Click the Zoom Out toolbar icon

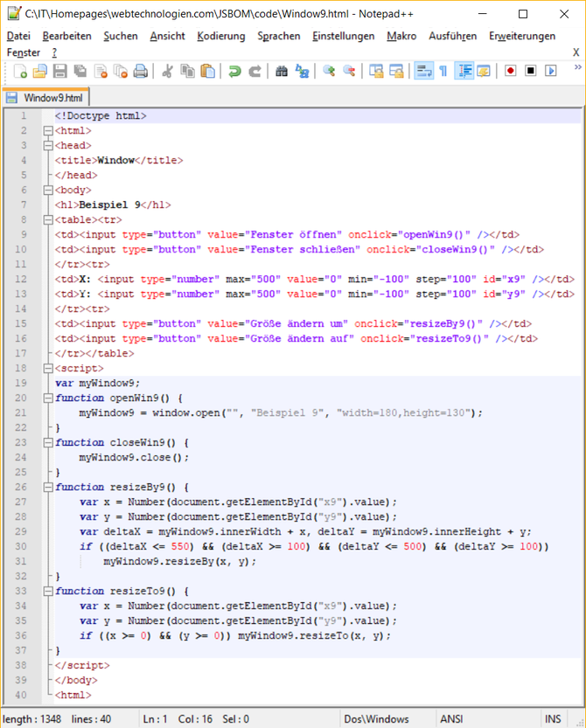click(x=349, y=71)
